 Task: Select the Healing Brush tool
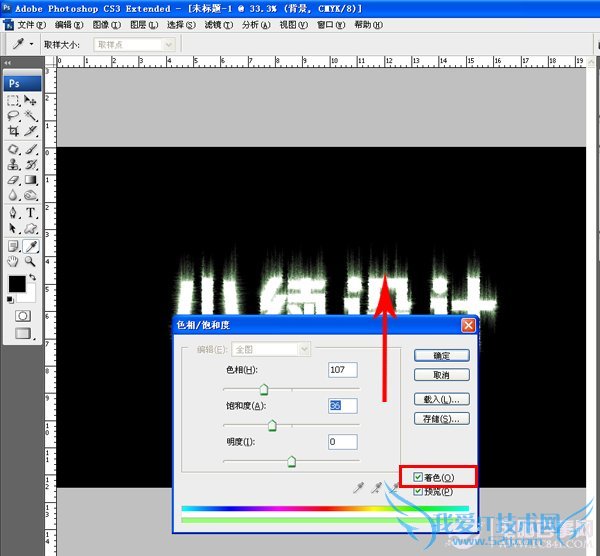tap(13, 149)
